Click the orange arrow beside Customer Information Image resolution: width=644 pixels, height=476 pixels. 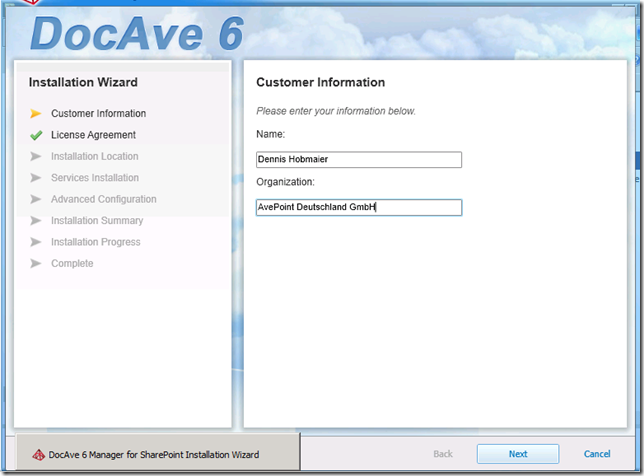click(36, 113)
